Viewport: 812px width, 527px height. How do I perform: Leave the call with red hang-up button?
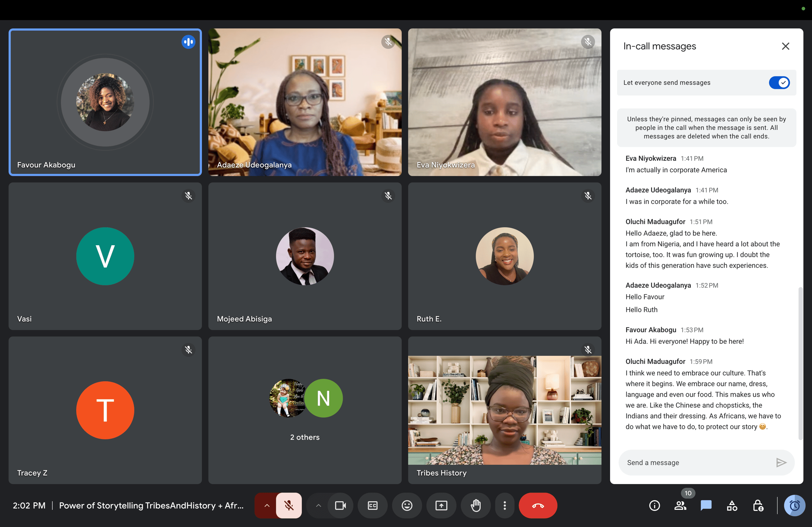tap(538, 505)
